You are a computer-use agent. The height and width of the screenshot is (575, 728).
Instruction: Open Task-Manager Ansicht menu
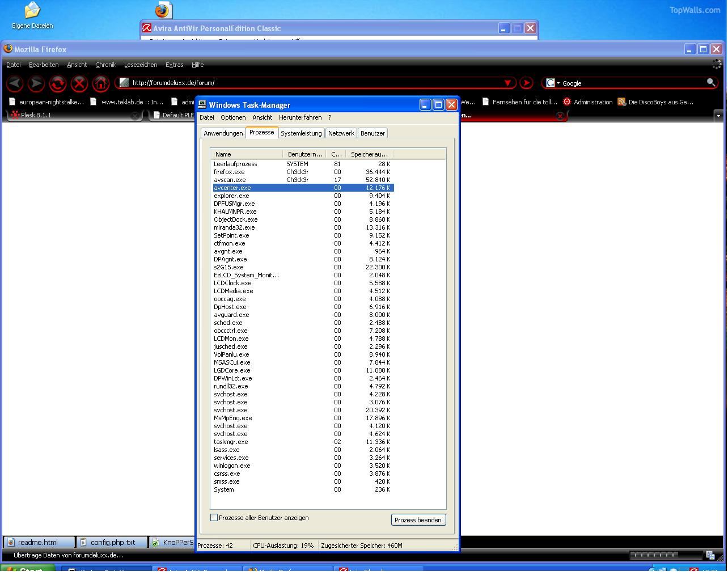[262, 117]
